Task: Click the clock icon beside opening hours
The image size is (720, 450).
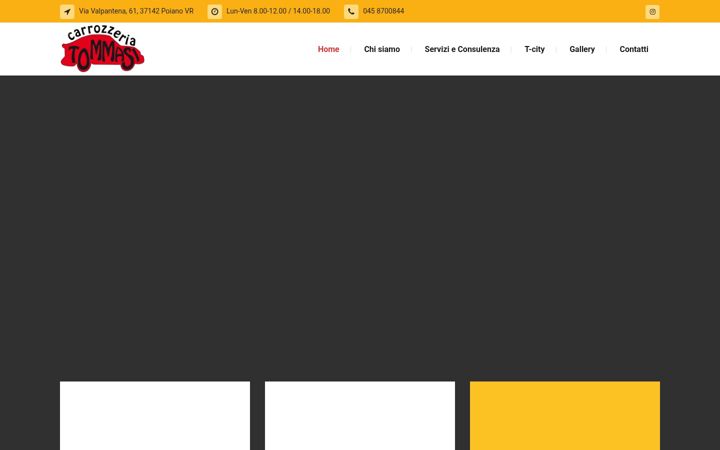Action: pyautogui.click(x=214, y=12)
